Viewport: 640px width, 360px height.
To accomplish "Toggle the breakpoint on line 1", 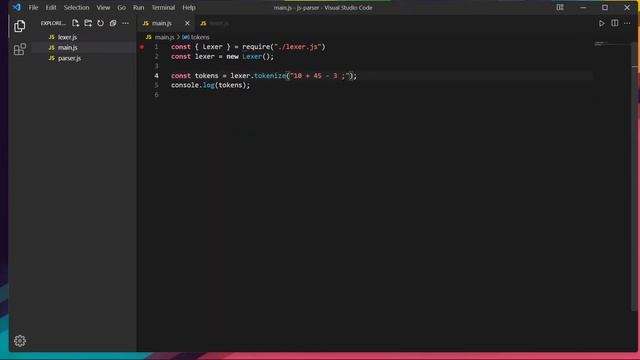I will [x=142, y=47].
